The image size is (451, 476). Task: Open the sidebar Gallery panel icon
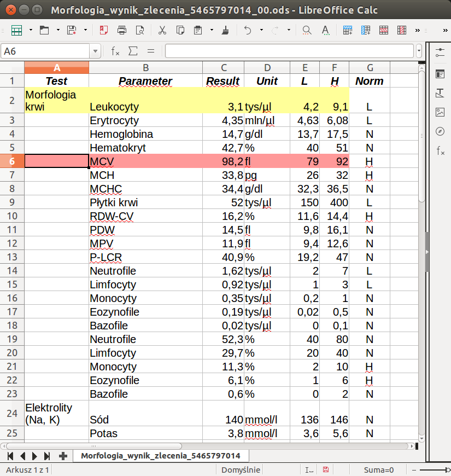[440, 112]
